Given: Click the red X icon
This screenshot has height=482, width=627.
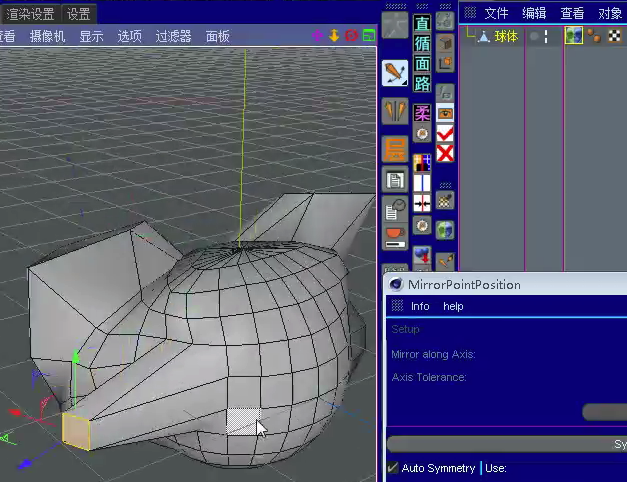Looking at the screenshot, I should tap(445, 153).
